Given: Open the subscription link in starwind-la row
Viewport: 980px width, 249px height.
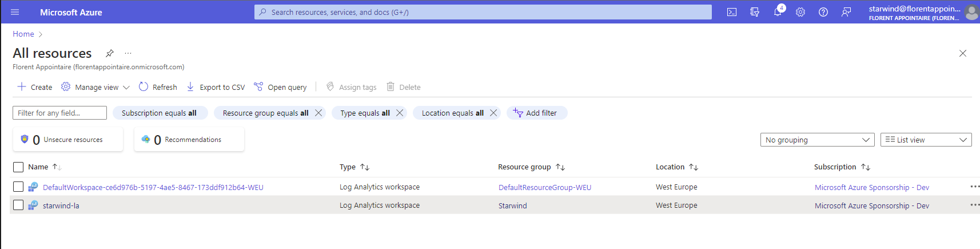Looking at the screenshot, I should click(x=872, y=205).
